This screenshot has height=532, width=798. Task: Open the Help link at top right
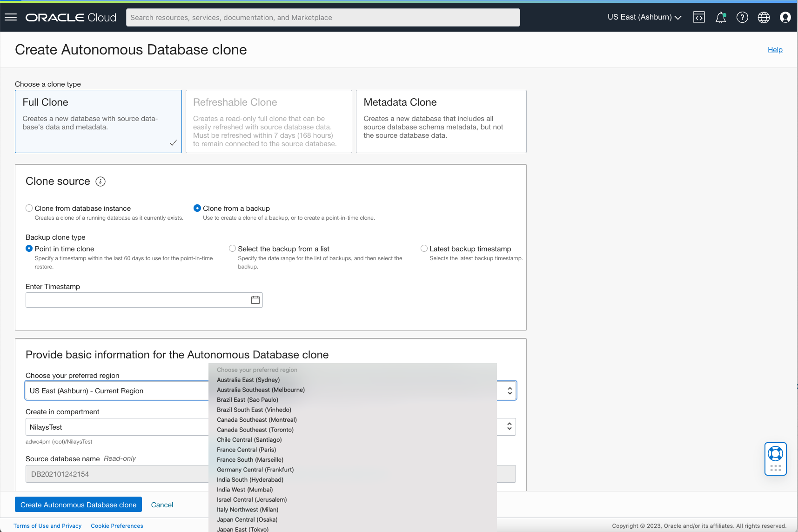tap(775, 49)
